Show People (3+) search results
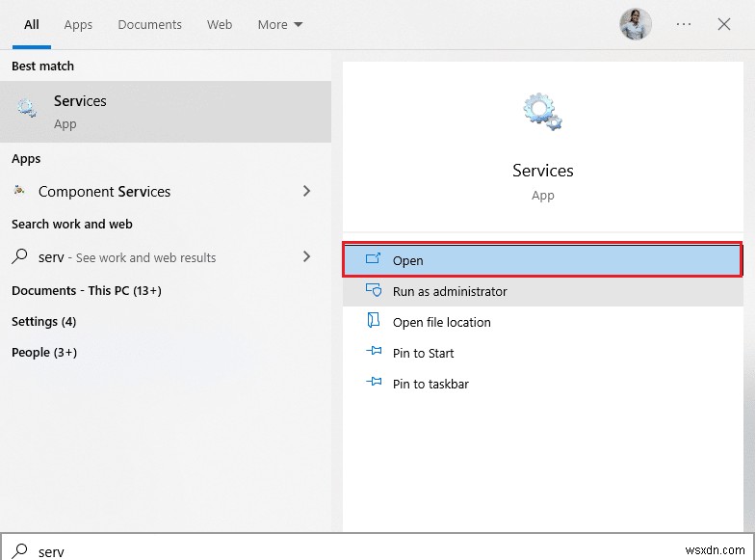 pyautogui.click(x=43, y=352)
